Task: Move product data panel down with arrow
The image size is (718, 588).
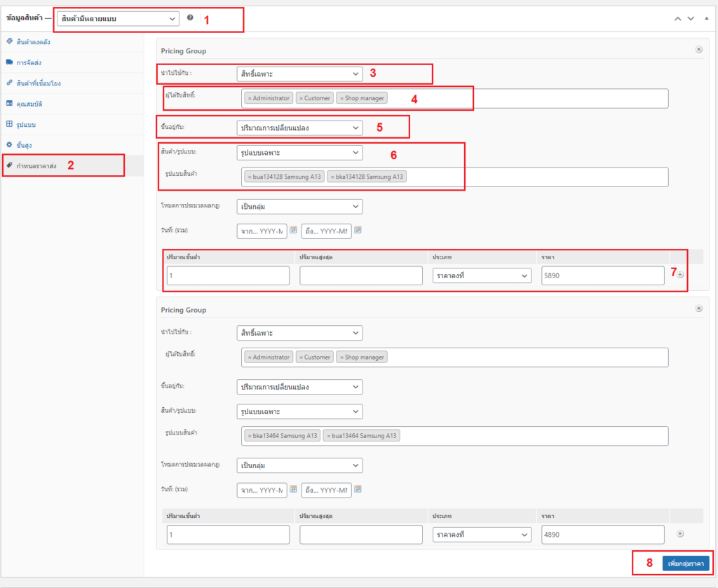Action: pos(691,18)
